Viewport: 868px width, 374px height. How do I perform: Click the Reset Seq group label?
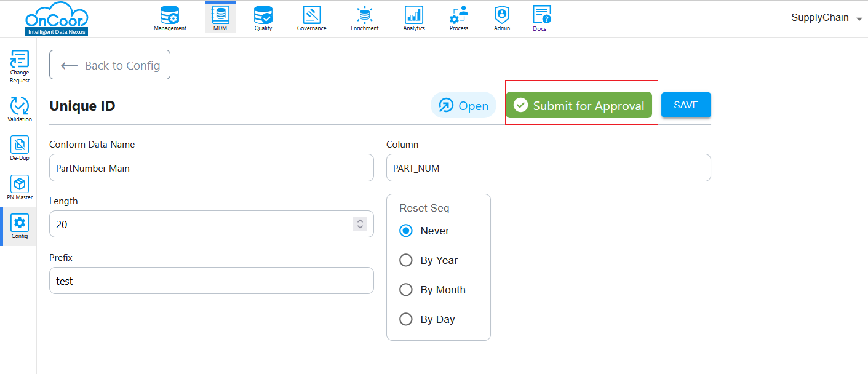pos(424,208)
